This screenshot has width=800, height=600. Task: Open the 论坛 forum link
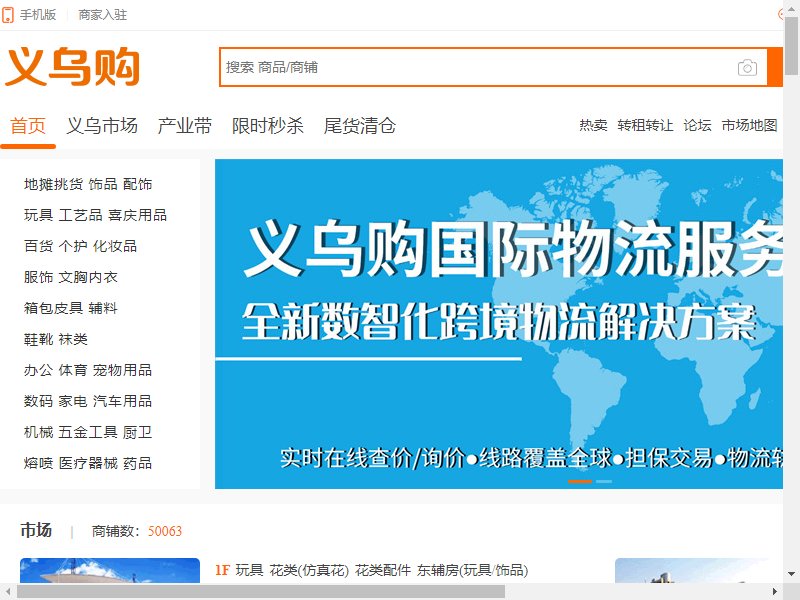[x=697, y=125]
